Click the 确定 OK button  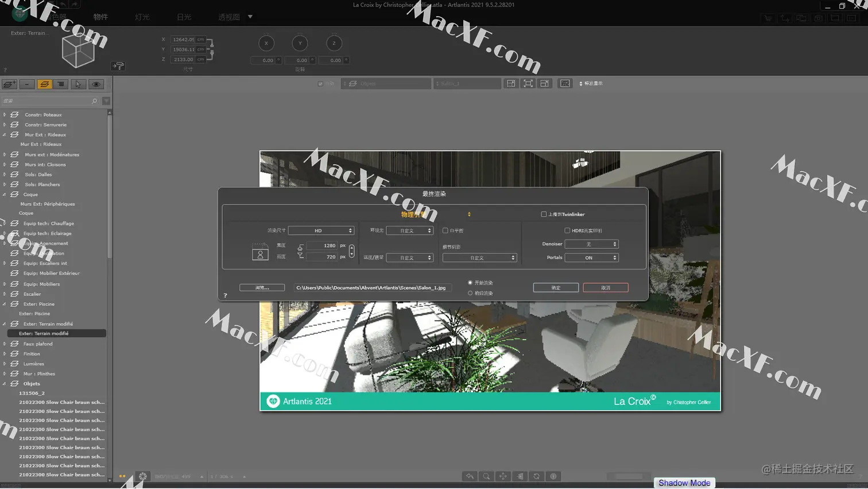(x=556, y=287)
